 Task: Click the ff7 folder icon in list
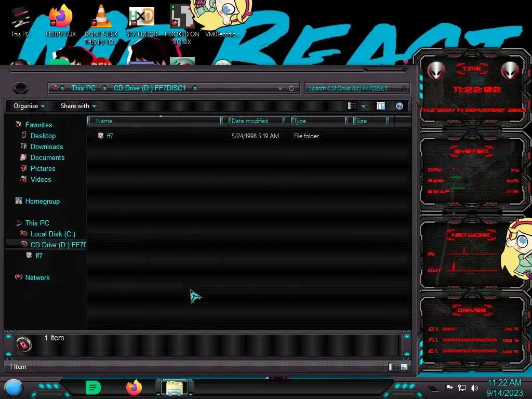[x=100, y=136]
